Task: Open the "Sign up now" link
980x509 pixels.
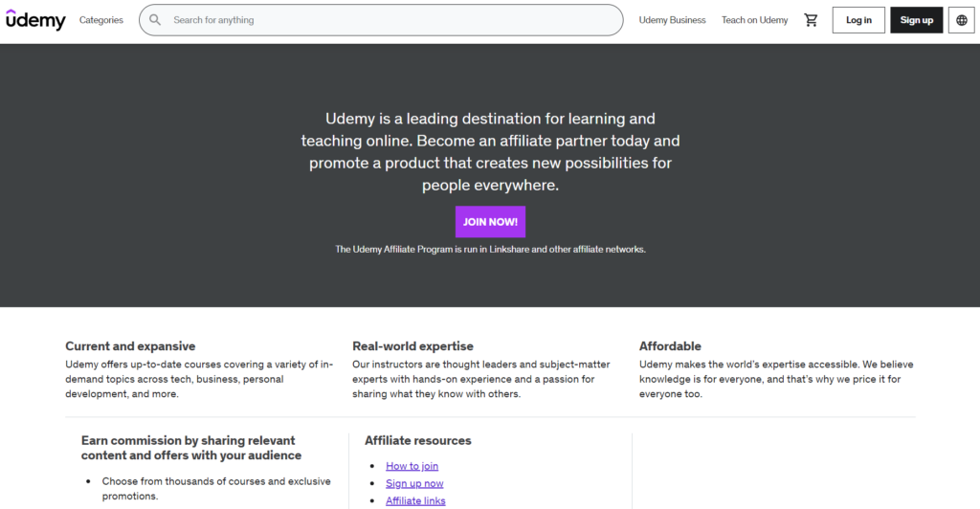Action: tap(414, 483)
